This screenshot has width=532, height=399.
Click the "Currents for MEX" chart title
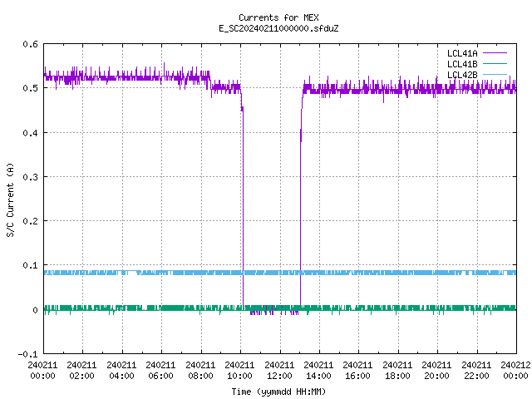(x=278, y=17)
